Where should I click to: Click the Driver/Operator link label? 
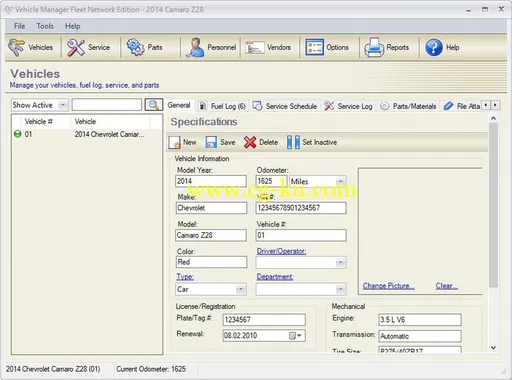(281, 251)
